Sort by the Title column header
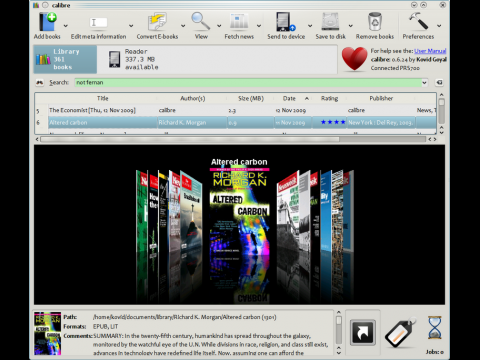 click(103, 98)
